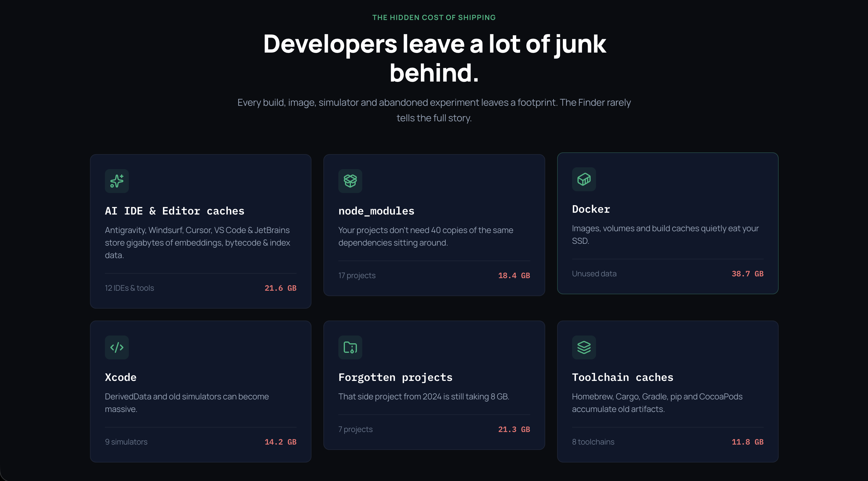Open the AI IDE & Editor caches heading
The width and height of the screenshot is (868, 481).
[175, 211]
